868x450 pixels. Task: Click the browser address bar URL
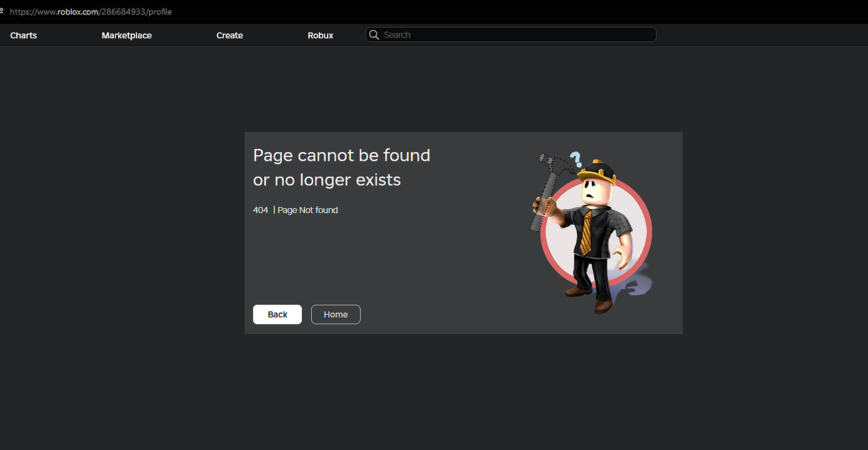tap(91, 11)
